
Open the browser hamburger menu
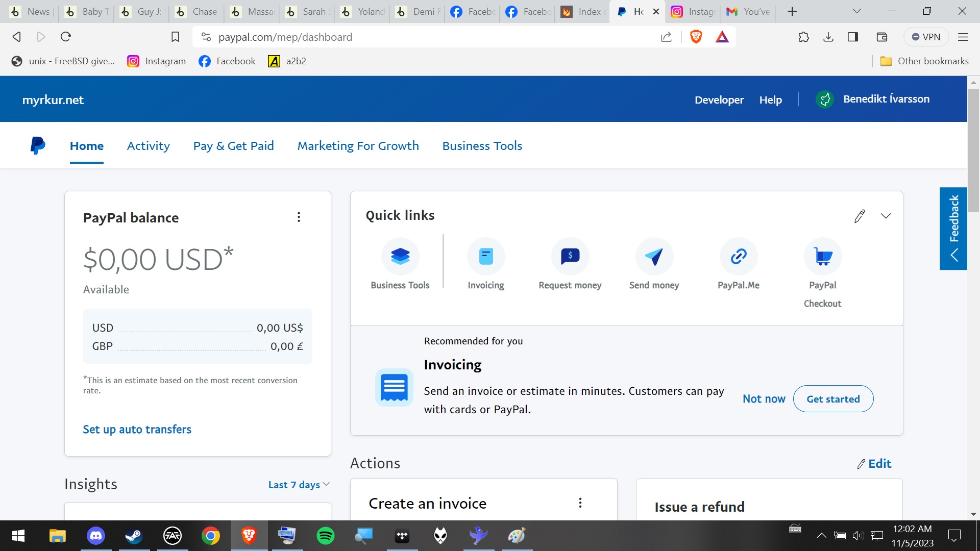[963, 37]
